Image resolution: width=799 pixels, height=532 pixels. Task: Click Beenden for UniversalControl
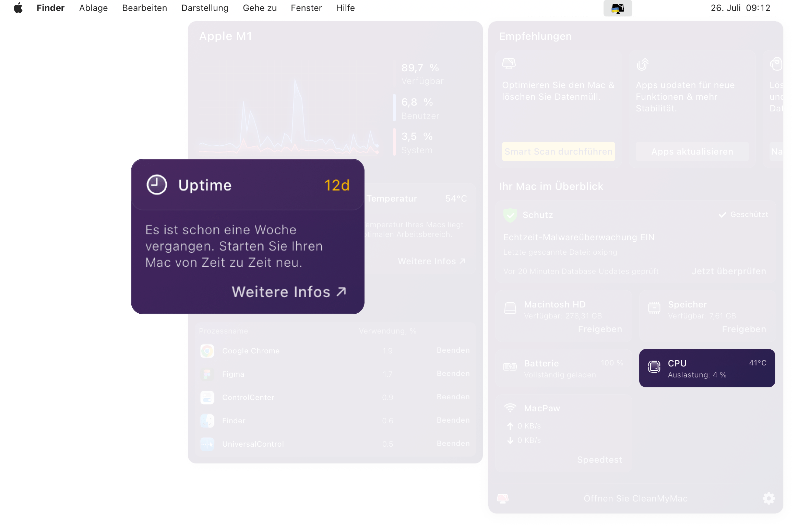click(x=453, y=444)
